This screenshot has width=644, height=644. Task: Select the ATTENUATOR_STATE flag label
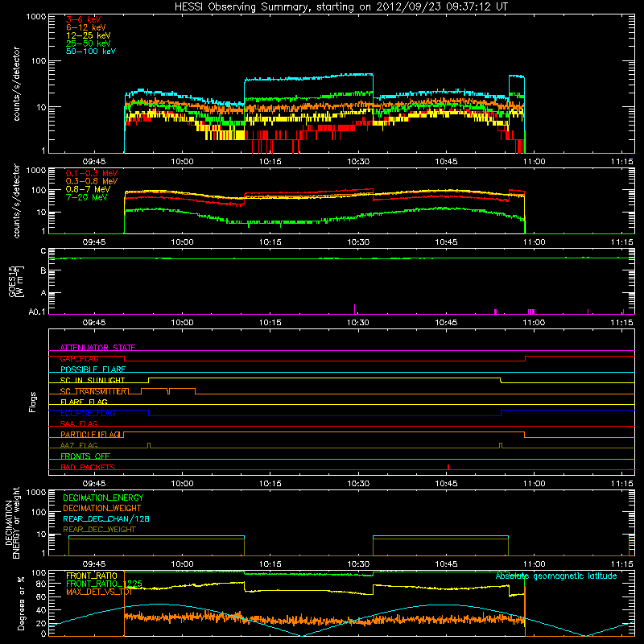pos(97,348)
